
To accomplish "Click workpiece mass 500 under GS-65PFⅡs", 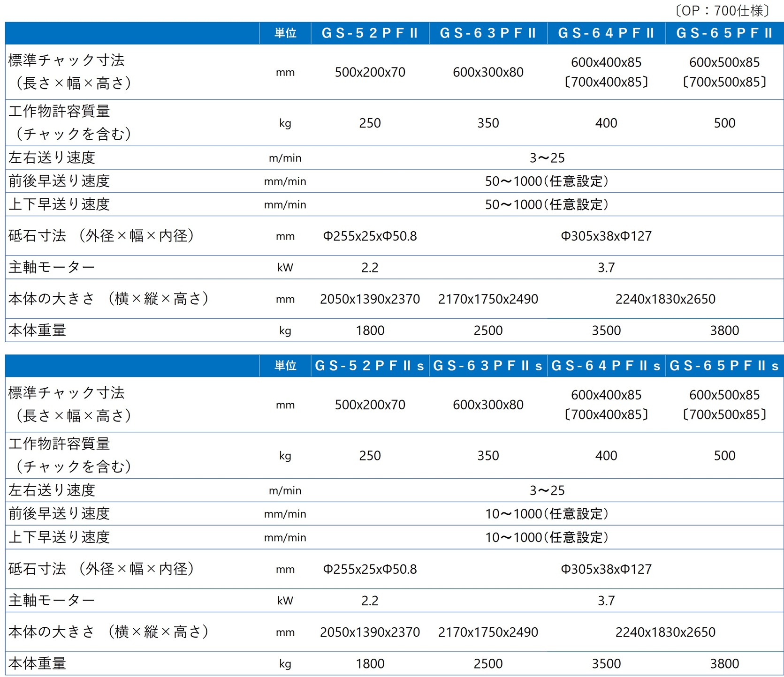I will pyautogui.click(x=724, y=456).
